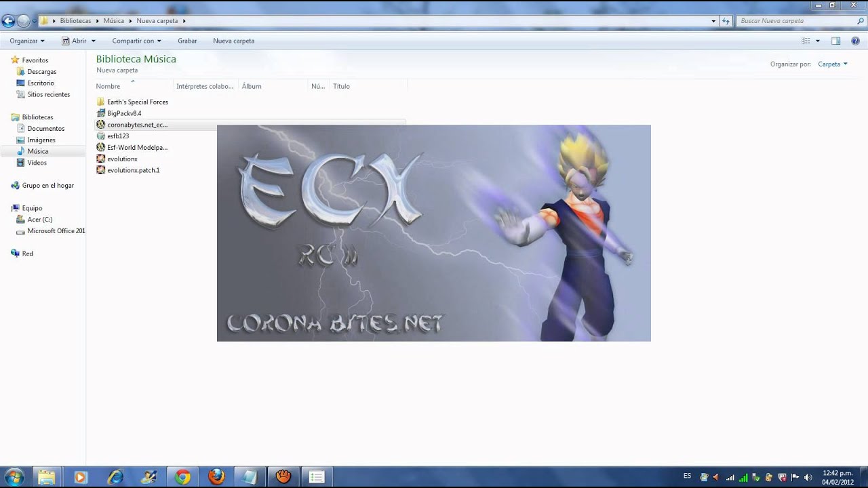
Task: Click the Abrir toolbar button
Action: 75,41
